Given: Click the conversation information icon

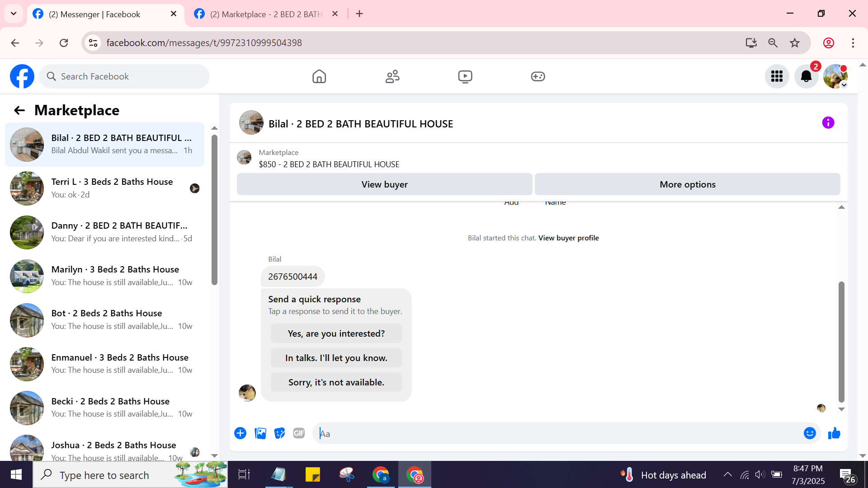Looking at the screenshot, I should coord(828,123).
